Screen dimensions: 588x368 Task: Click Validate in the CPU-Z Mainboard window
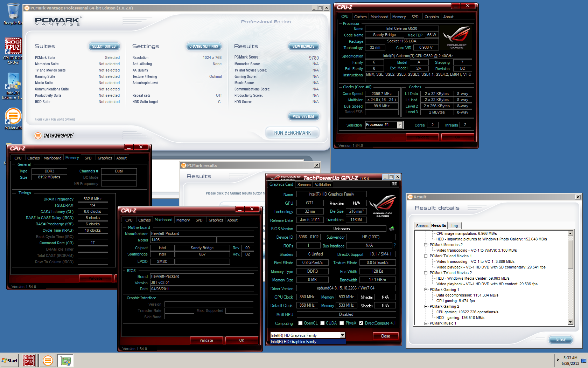[206, 340]
